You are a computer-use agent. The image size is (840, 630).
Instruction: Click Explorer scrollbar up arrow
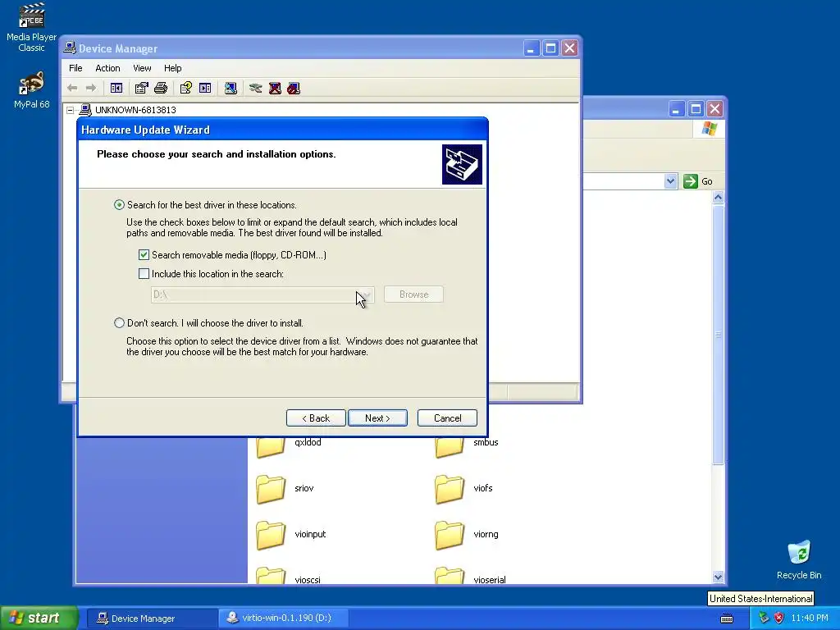[x=718, y=198]
